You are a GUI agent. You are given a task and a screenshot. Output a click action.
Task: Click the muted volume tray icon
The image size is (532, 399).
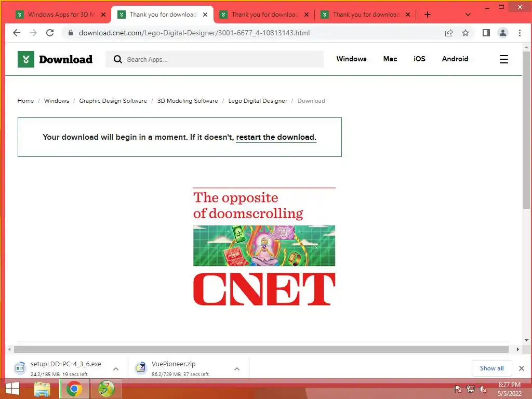[483, 389]
